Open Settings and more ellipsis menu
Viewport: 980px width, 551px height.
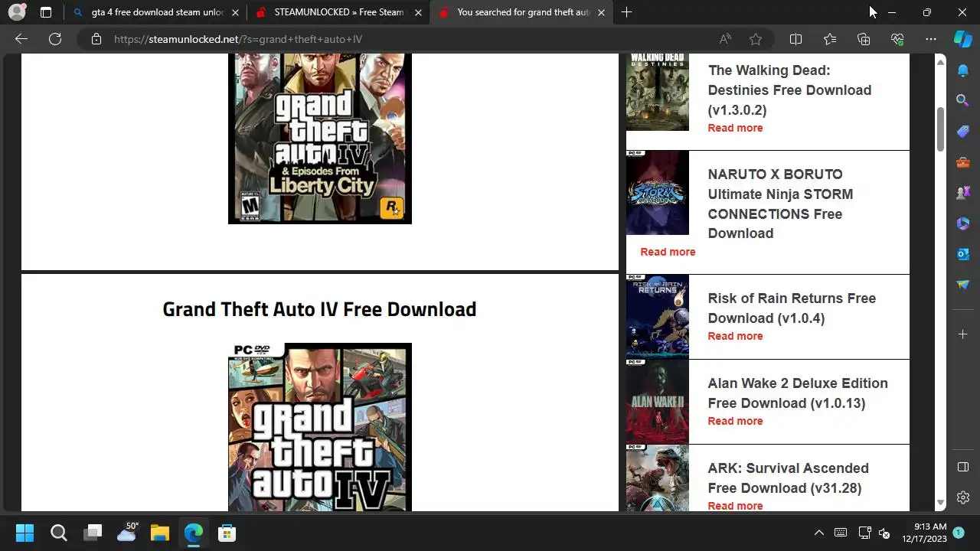(931, 39)
